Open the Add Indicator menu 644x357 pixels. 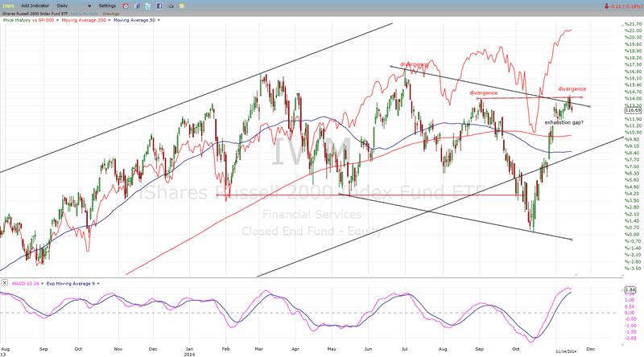click(x=35, y=6)
